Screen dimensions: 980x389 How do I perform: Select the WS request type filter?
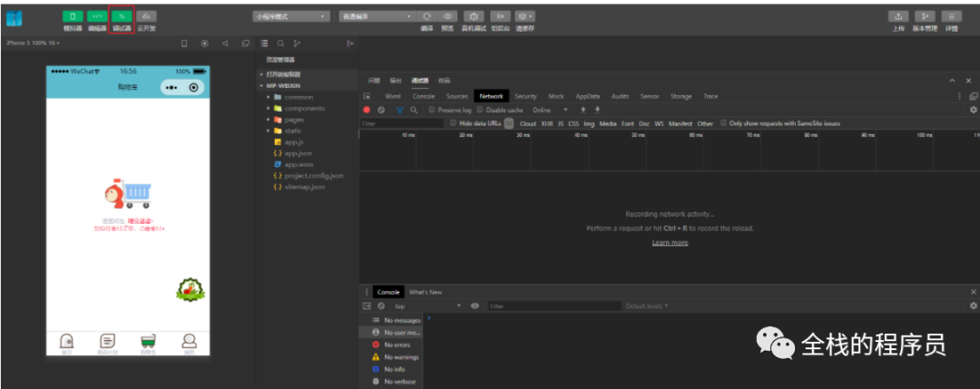[659, 123]
